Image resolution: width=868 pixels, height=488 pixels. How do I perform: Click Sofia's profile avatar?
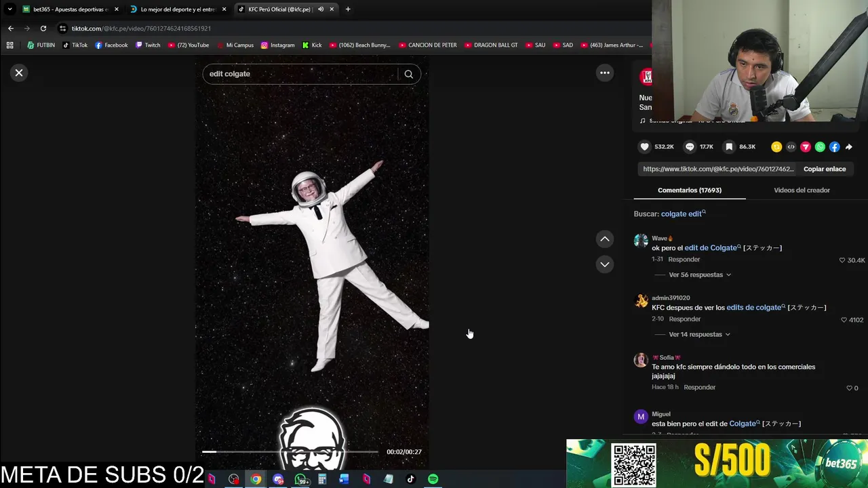[641, 360]
